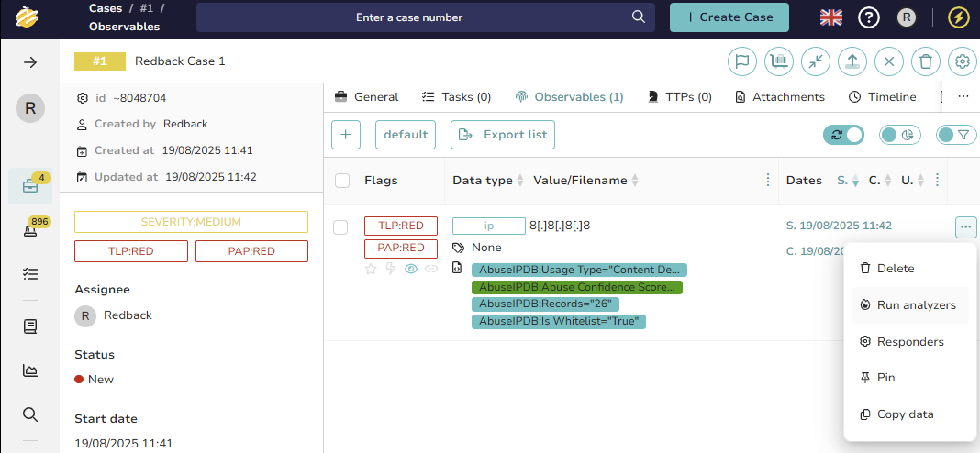Click the trash icon to delete case
Image resolution: width=980 pixels, height=453 pixels.
click(x=926, y=61)
